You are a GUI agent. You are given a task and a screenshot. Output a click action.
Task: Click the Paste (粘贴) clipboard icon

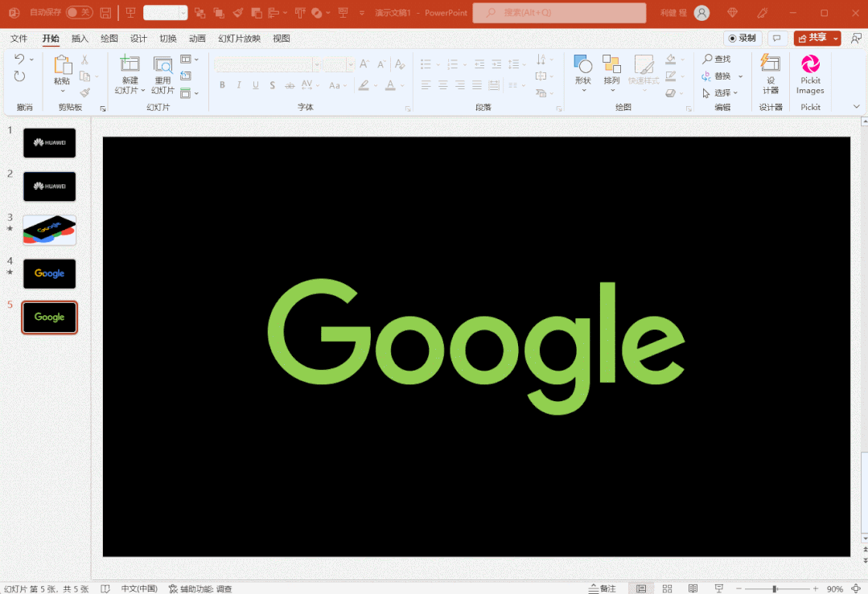pos(62,65)
